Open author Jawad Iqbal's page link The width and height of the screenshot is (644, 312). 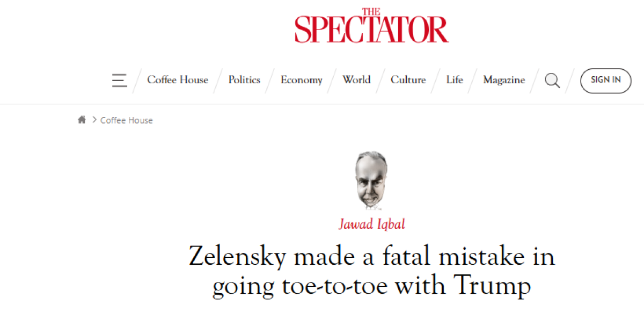[x=371, y=224]
